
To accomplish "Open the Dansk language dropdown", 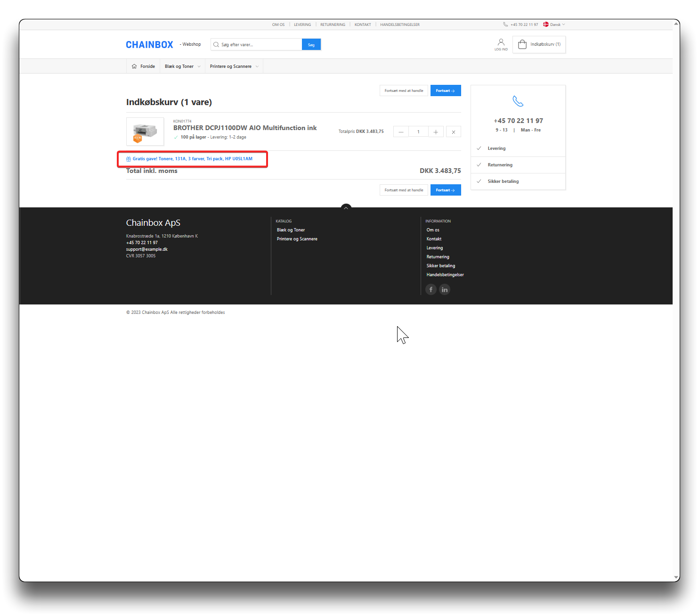I will coord(554,25).
